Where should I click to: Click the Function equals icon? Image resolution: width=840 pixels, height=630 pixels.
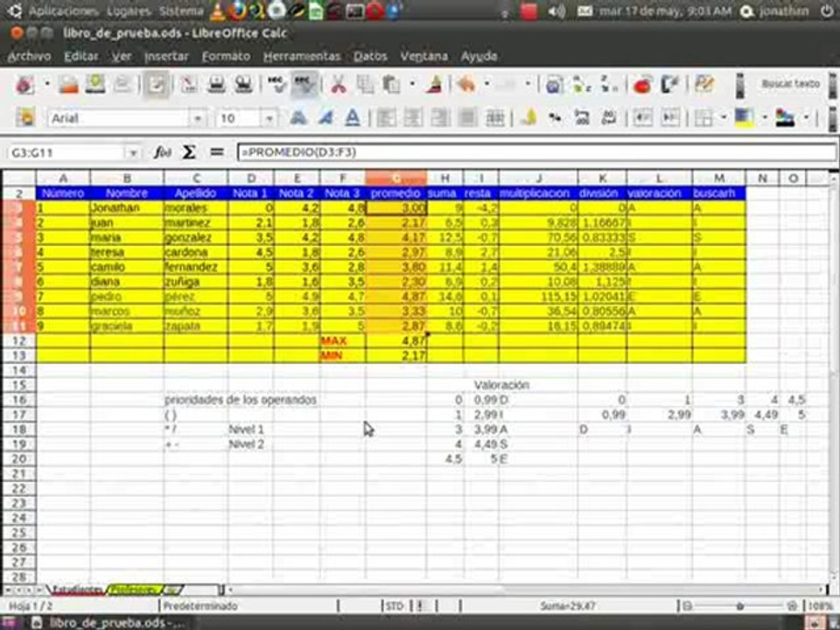tap(216, 152)
